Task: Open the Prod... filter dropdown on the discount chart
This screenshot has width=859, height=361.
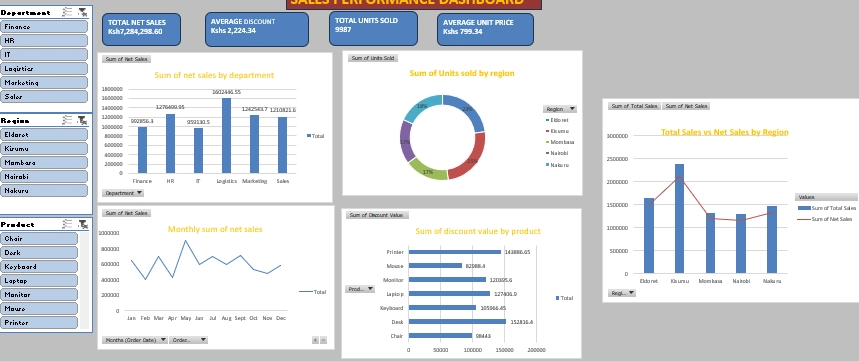Action: click(x=360, y=289)
